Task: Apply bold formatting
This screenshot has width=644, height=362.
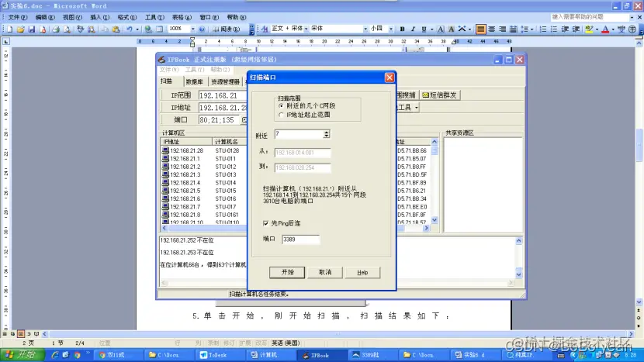Action: pos(402,29)
